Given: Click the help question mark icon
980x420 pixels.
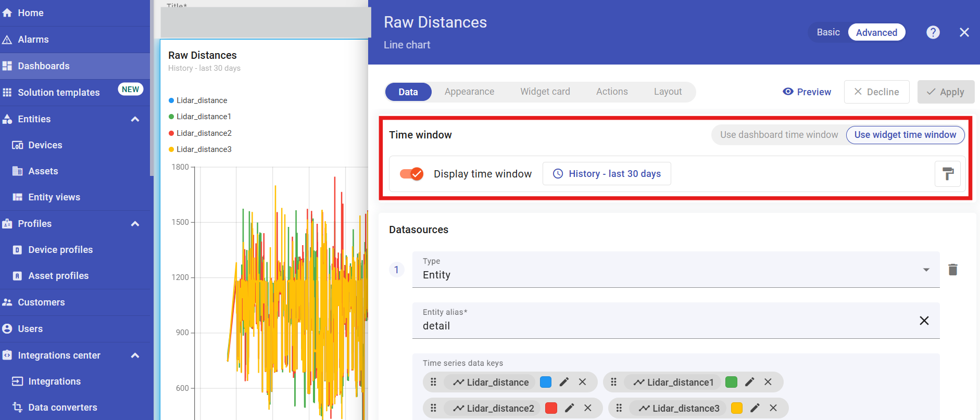Looking at the screenshot, I should (x=933, y=32).
